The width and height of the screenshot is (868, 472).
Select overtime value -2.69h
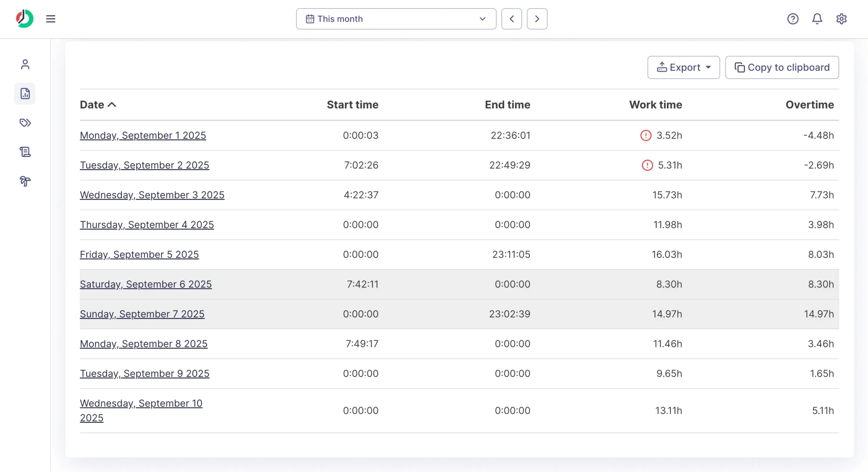click(819, 165)
